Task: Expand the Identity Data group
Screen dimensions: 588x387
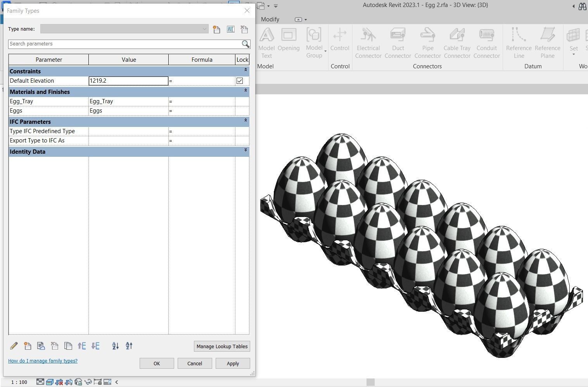Action: [x=246, y=150]
